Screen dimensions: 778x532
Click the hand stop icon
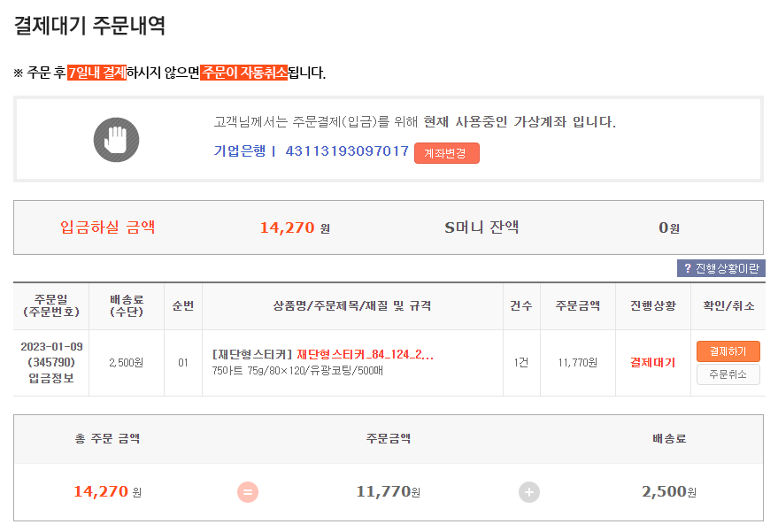pyautogui.click(x=116, y=139)
